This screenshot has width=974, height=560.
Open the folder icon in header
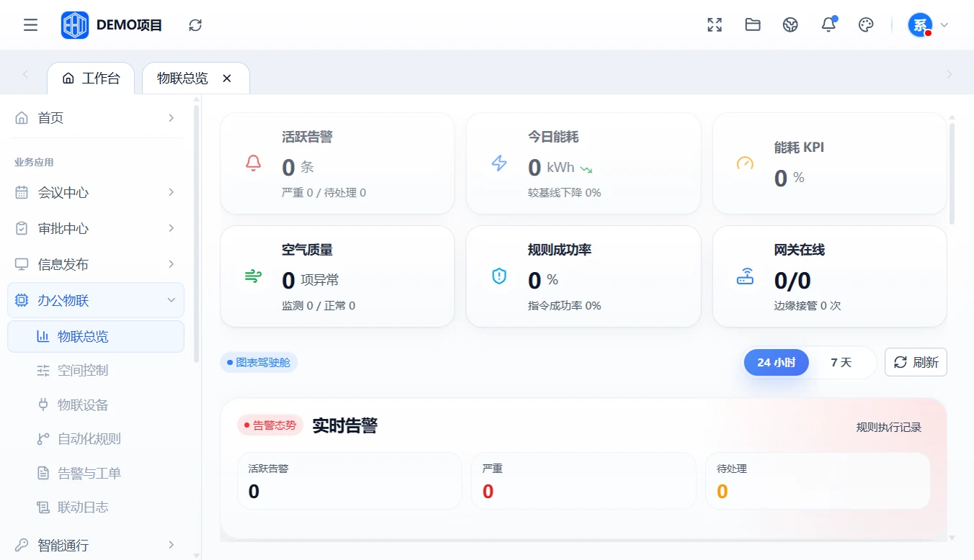point(753,25)
